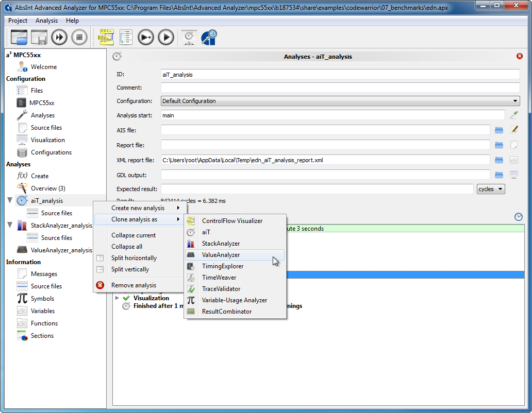The image size is (532, 413).
Task: Collapse aiT_analysis tree node arrow
Action: click(10, 200)
